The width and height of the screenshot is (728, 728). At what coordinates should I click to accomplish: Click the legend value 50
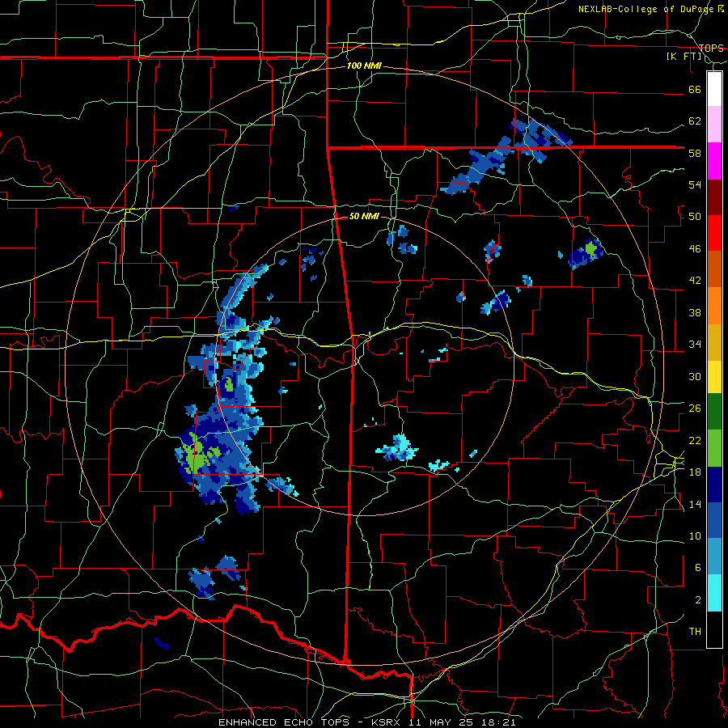point(695,217)
